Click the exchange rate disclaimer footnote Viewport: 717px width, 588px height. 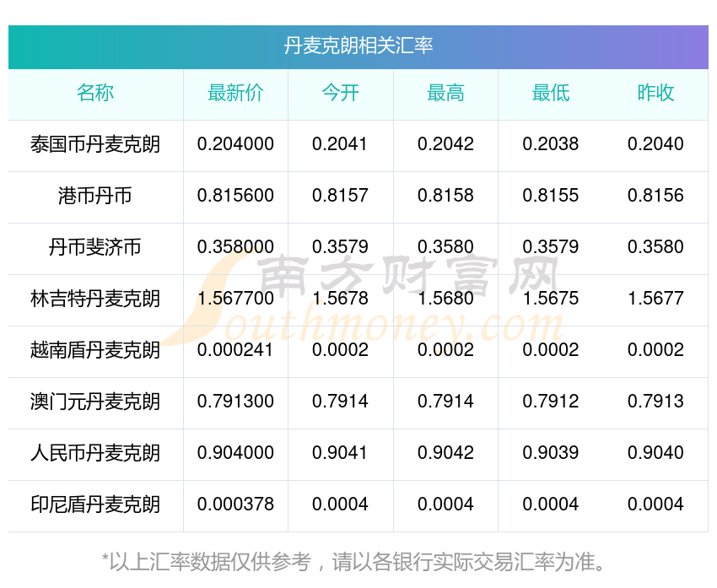pos(358,561)
